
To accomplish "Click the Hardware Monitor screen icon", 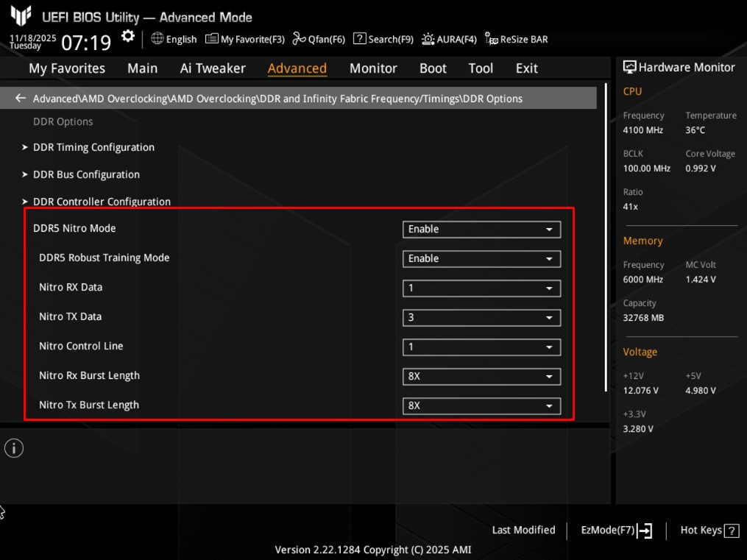I will click(x=629, y=67).
